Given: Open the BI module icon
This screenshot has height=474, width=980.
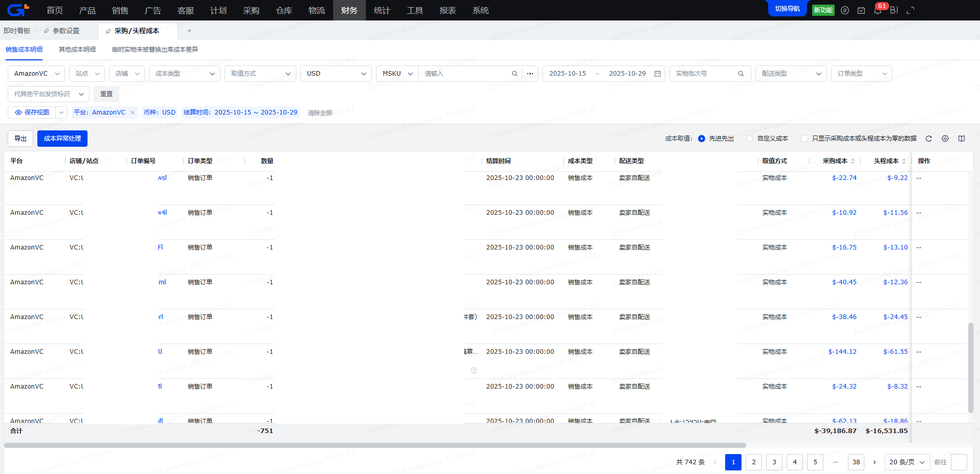Looking at the screenshot, I should tap(894, 10).
